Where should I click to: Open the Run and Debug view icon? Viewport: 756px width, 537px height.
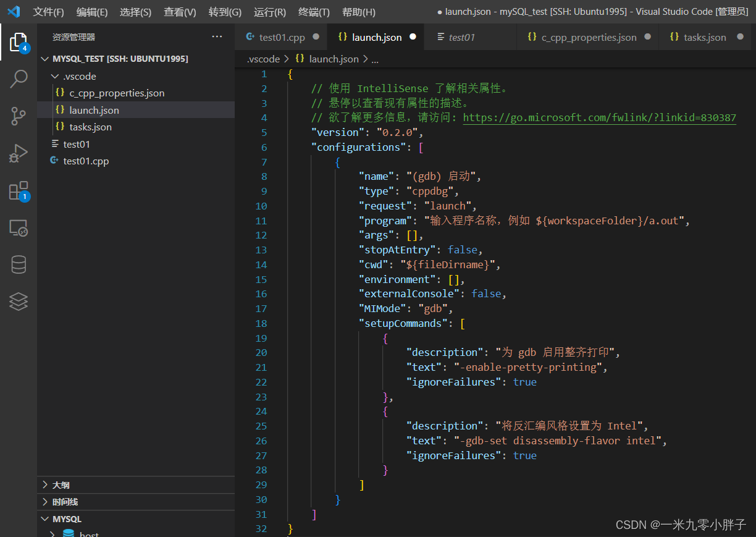pyautogui.click(x=19, y=153)
